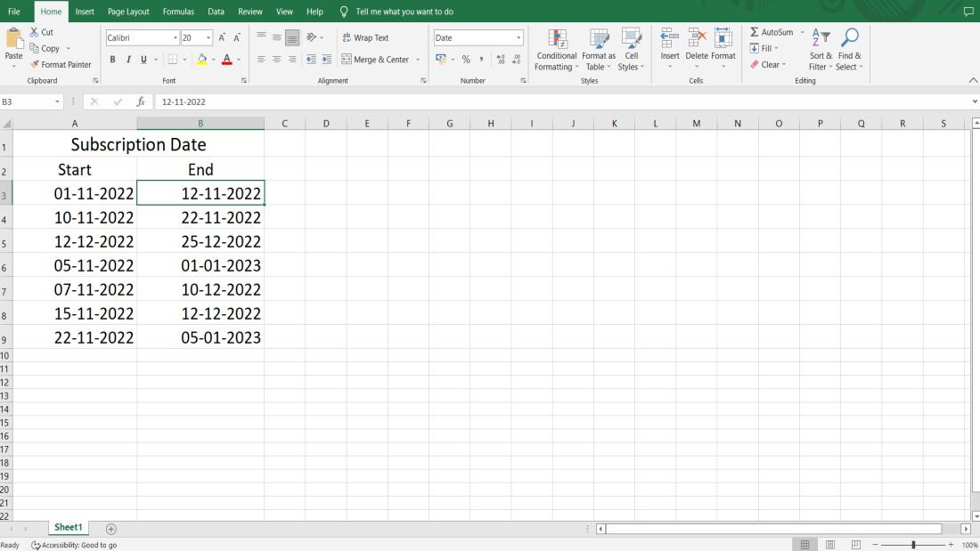Click AutoSum button
The width and height of the screenshot is (980, 551).
tap(772, 32)
